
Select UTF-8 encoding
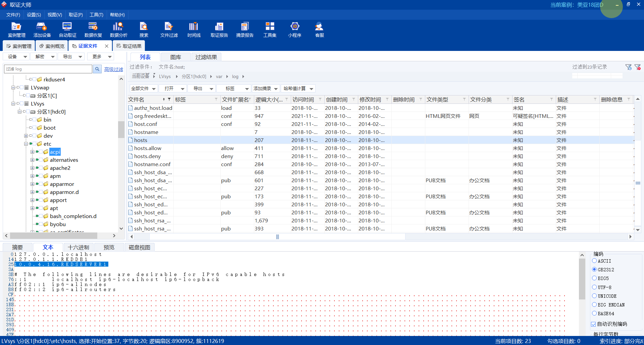[x=594, y=287]
